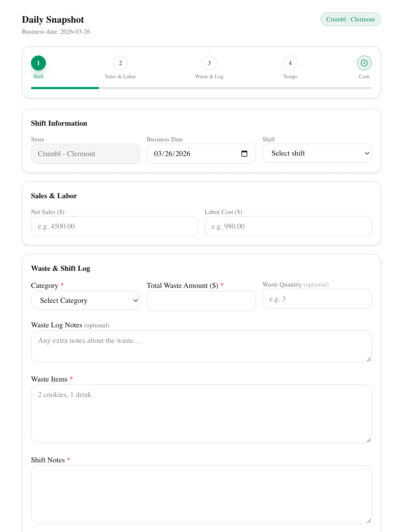399x532 pixels.
Task: Click the Waste Log Notes textarea
Action: pos(201,346)
